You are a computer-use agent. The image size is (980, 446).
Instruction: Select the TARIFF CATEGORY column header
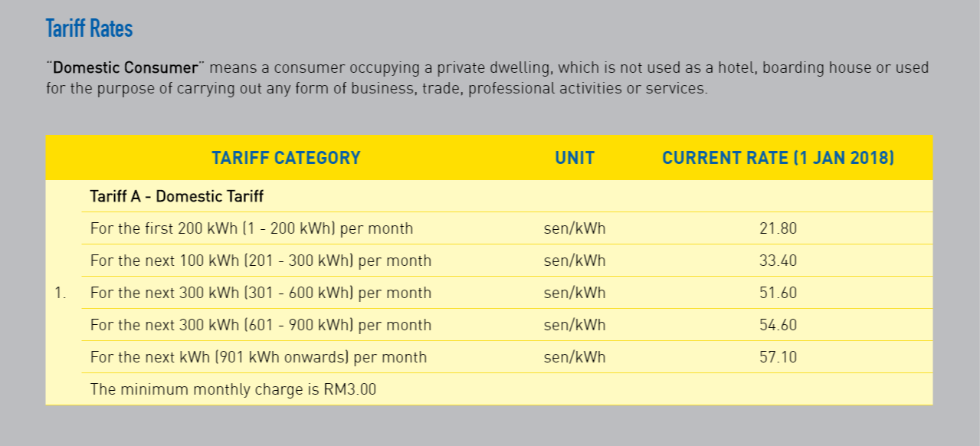pos(286,158)
